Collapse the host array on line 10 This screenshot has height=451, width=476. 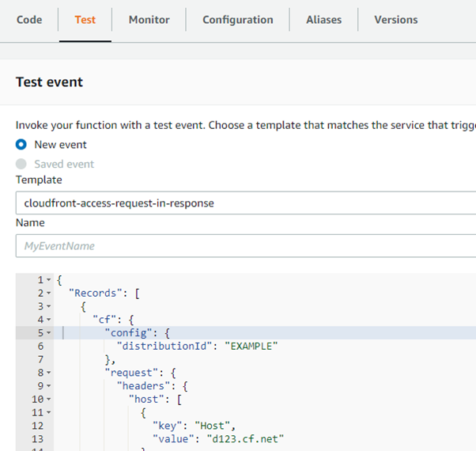pos(49,398)
